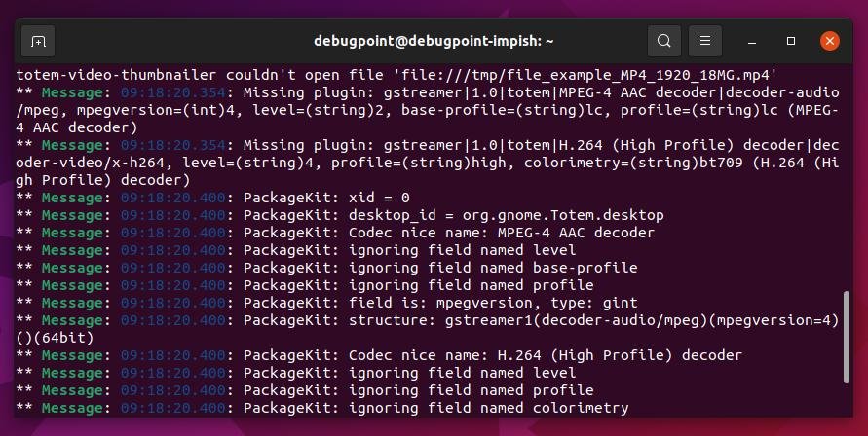Open the terminal search tool
The image size is (868, 436).
coord(663,41)
